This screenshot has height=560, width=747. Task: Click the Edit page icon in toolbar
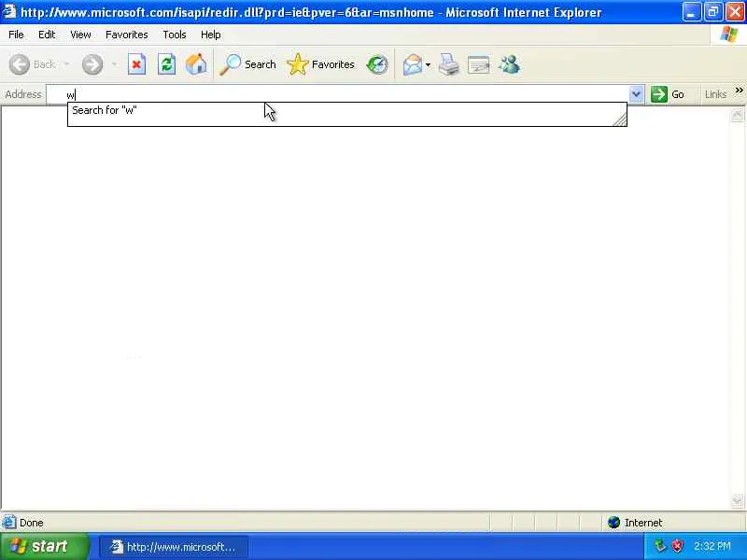point(479,64)
